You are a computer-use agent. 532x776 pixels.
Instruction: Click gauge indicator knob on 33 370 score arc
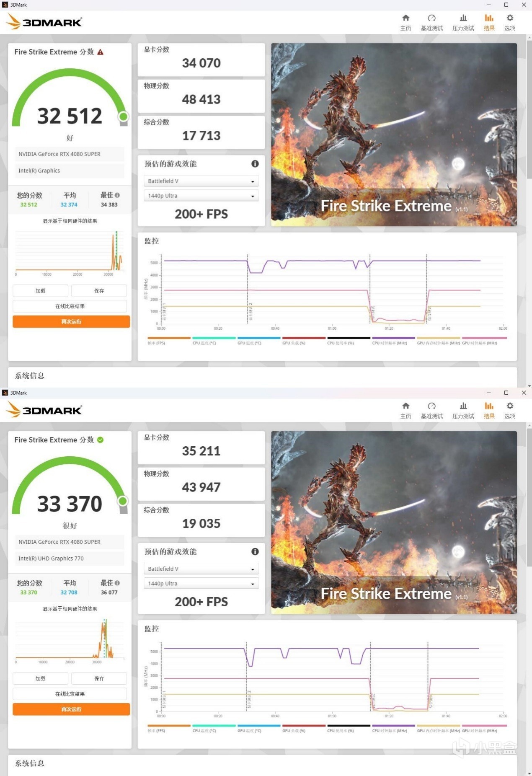coord(123,501)
